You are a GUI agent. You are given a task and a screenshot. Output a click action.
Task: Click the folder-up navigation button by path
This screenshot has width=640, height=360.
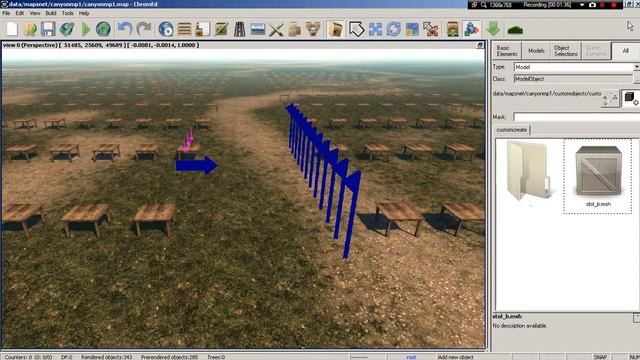coord(610,98)
